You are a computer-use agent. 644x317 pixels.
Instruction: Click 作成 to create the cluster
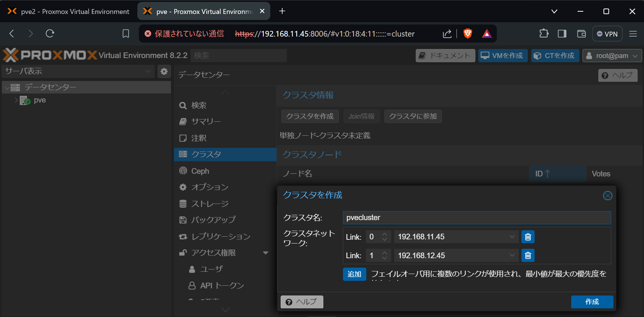pos(592,302)
